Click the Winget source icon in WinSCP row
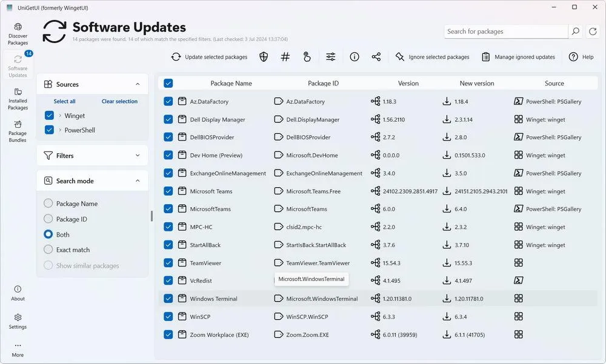 (519, 316)
